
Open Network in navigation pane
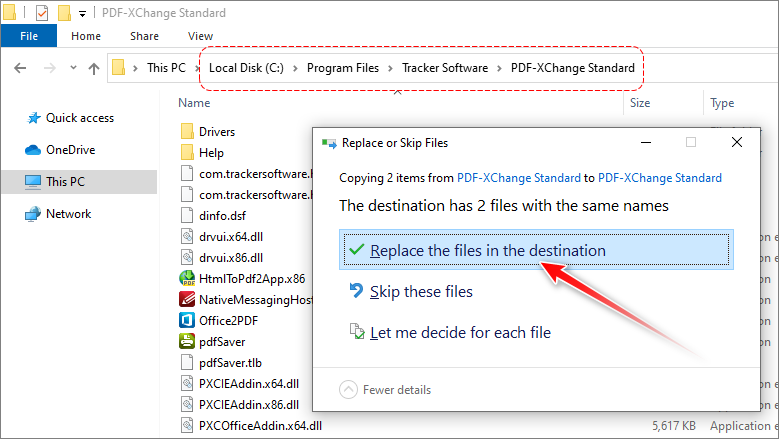coord(69,214)
